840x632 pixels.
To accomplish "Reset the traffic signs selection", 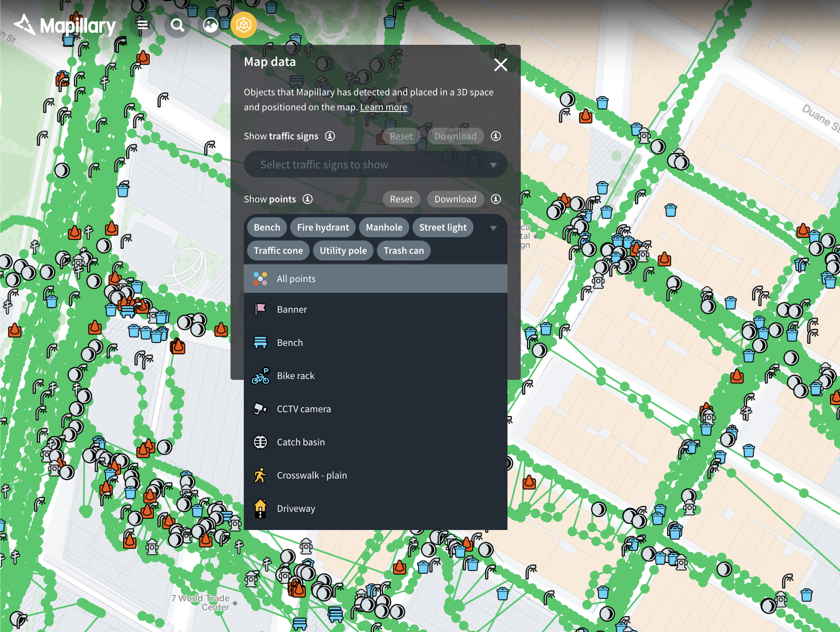I will 401,136.
